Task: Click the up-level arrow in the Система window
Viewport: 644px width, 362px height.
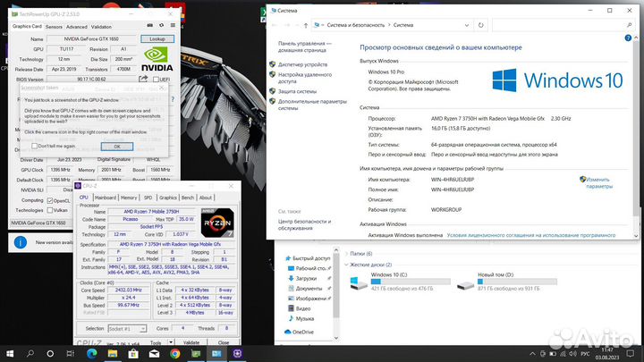Action: tap(306, 25)
